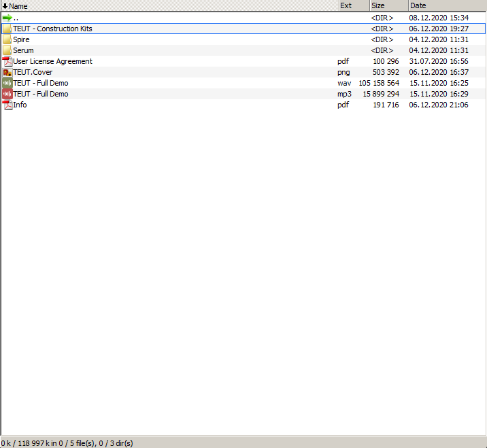Click the TEUT.Cover PNG image icon
The image size is (487, 448).
tap(7, 72)
